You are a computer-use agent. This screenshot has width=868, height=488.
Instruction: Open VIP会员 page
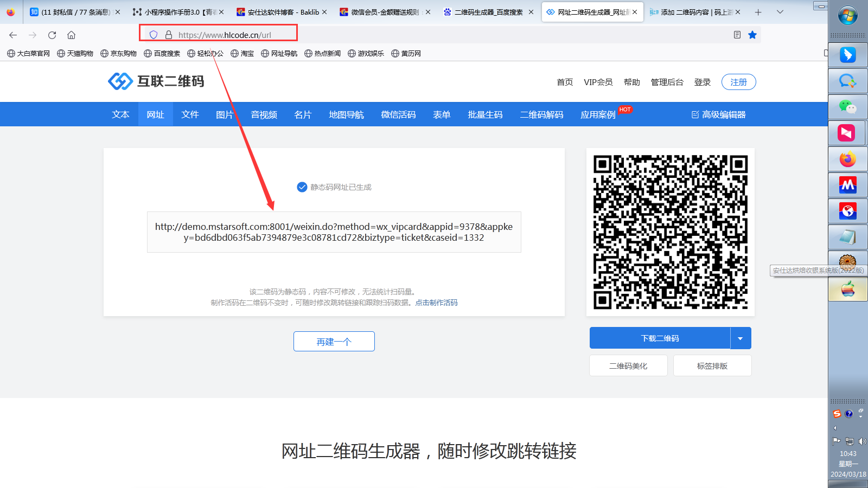(x=598, y=82)
